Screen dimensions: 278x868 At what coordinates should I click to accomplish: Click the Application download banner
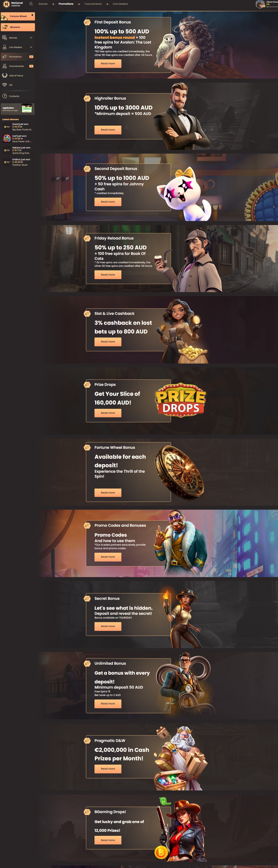pos(18,109)
